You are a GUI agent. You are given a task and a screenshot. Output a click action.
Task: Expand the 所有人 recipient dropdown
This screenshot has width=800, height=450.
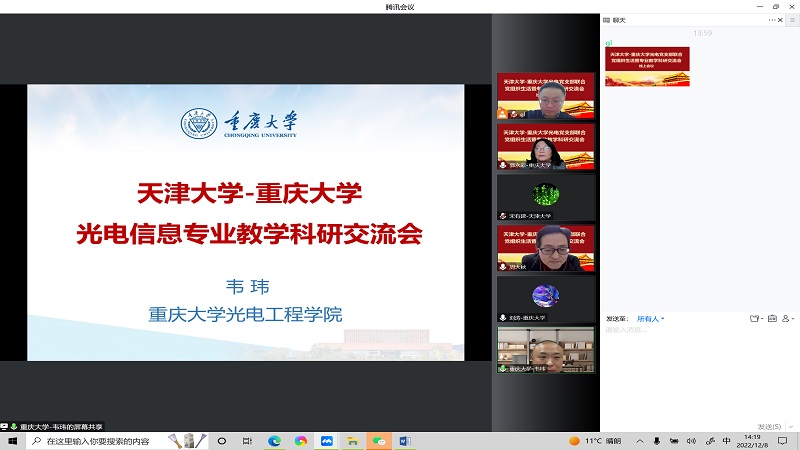pyautogui.click(x=651, y=319)
